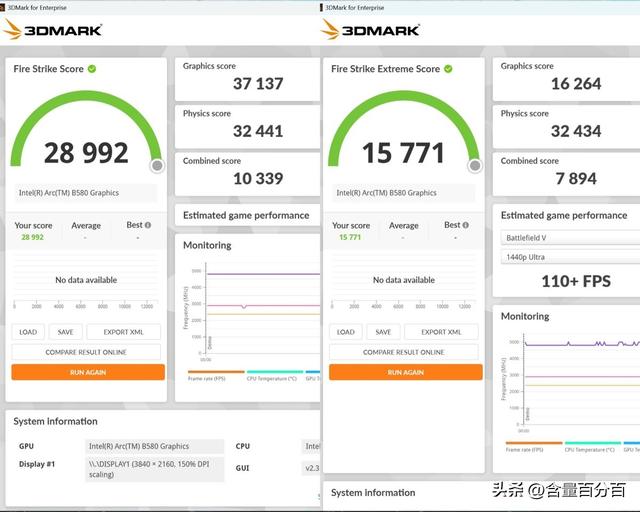Image resolution: width=640 pixels, height=512 pixels.
Task: Click COMPARE RESULT ONLINE in Fire Strike window
Action: click(x=86, y=352)
